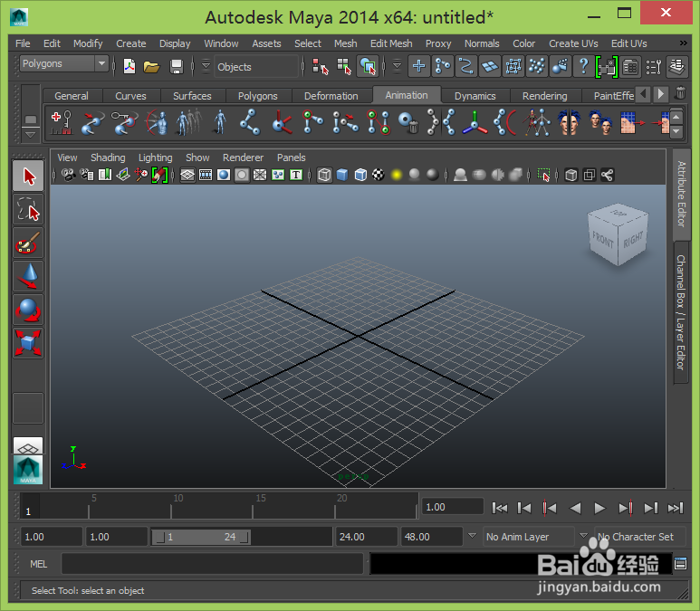Switch to the Rendering shelf tab

pos(544,96)
